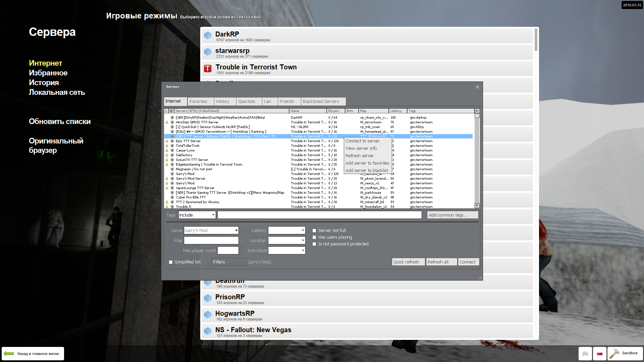Click the DarkRP gamemode cube icon
This screenshot has width=644, height=362.
[208, 35]
